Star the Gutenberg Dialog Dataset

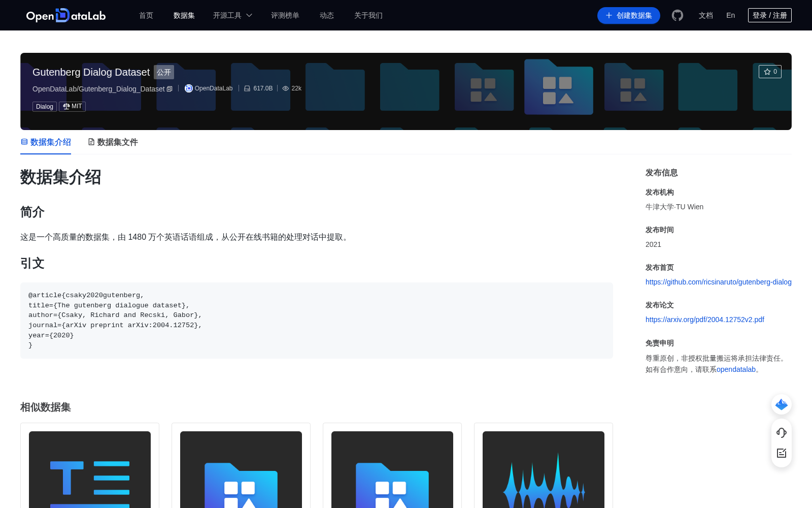click(770, 72)
